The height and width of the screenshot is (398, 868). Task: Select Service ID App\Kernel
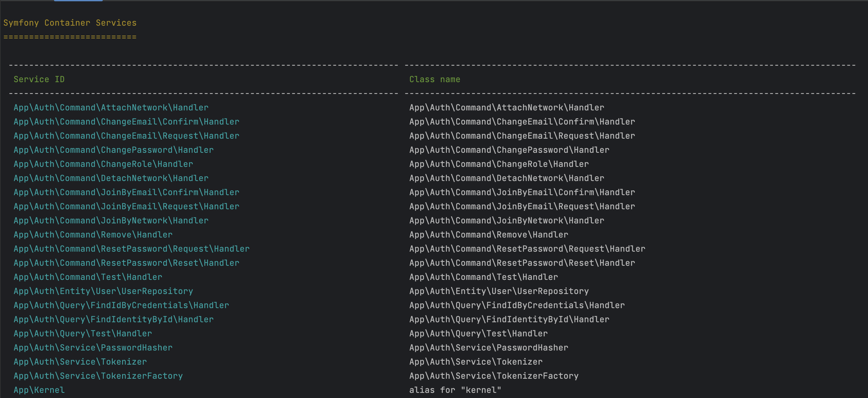coord(39,391)
